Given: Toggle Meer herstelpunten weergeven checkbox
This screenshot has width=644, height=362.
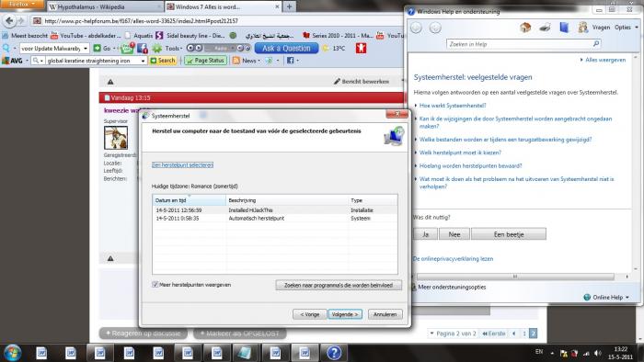Looking at the screenshot, I should pos(155,285).
